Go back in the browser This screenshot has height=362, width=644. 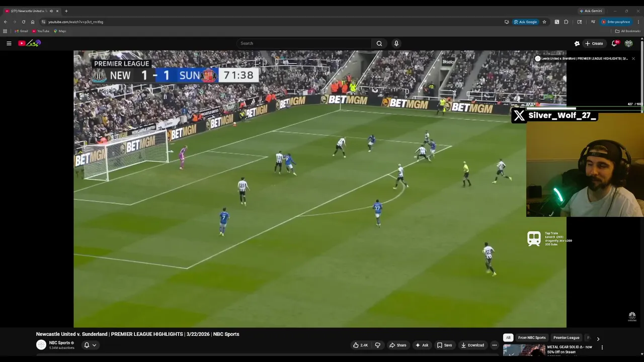tap(6, 22)
